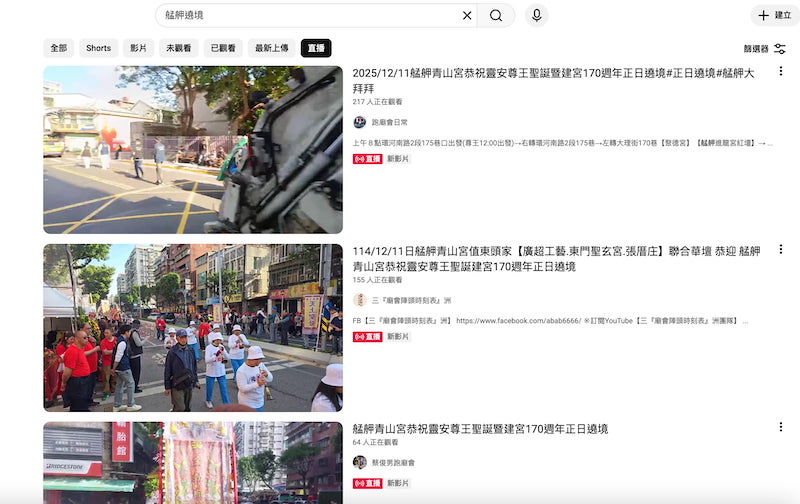Open the three-dot menu for the third video
Screen dimensions: 800x504
coord(781,428)
